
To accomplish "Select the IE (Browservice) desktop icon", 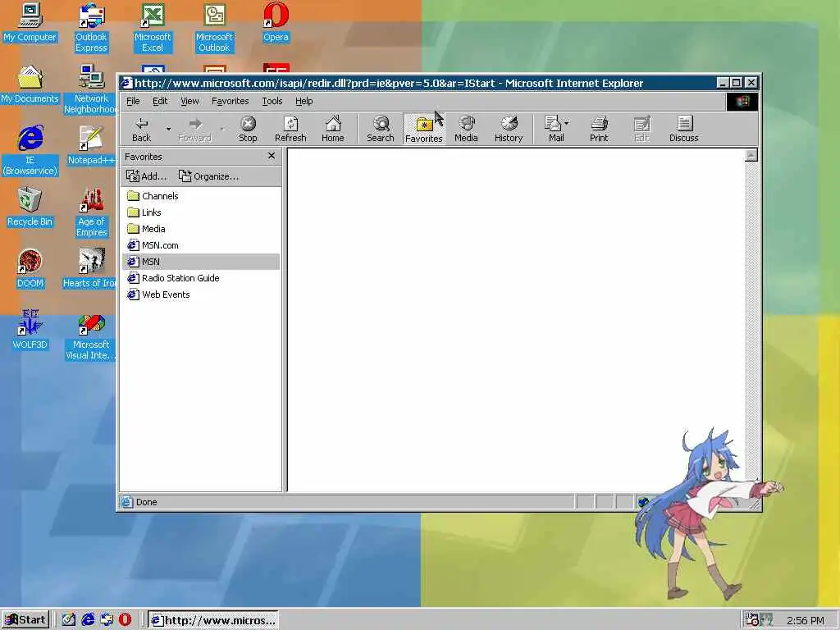I will tap(30, 151).
